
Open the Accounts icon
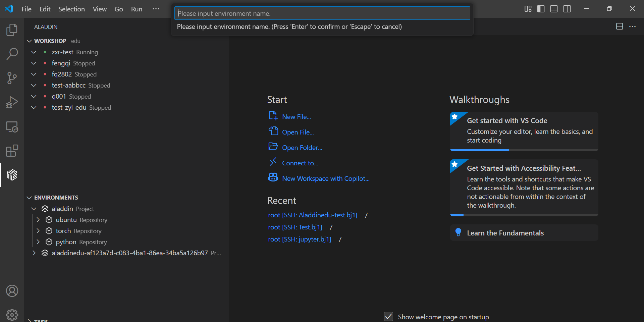point(12,291)
